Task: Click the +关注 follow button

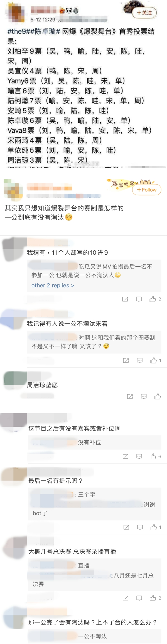Action: click(144, 13)
